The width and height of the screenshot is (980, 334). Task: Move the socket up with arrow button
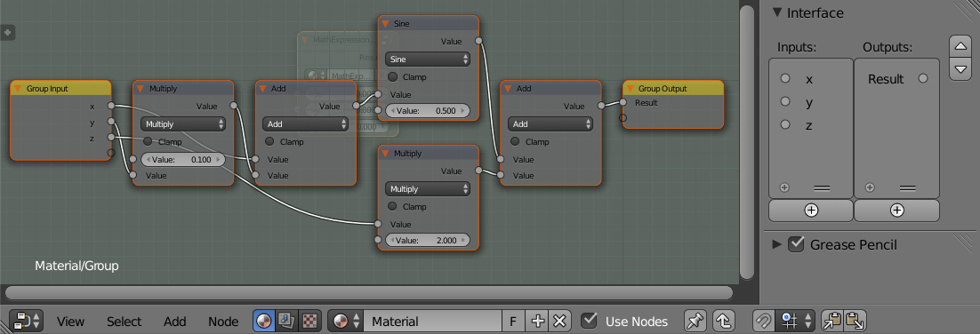pos(960,46)
